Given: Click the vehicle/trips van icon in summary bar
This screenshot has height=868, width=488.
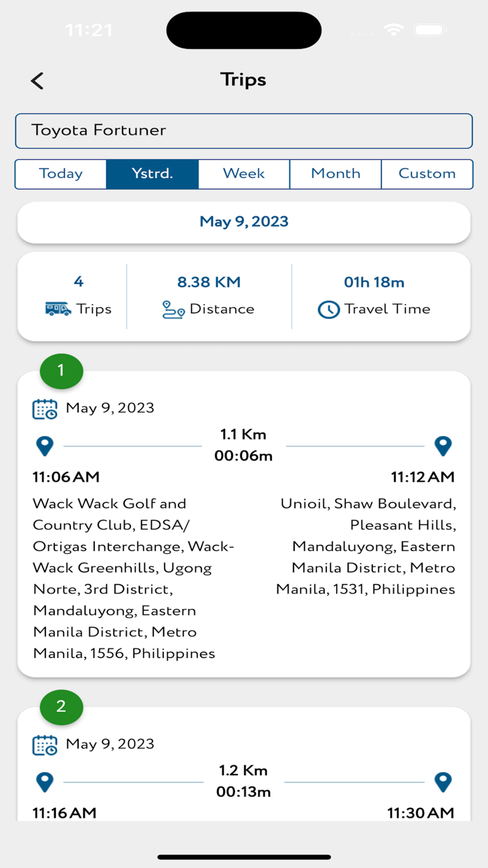Looking at the screenshot, I should tap(59, 308).
